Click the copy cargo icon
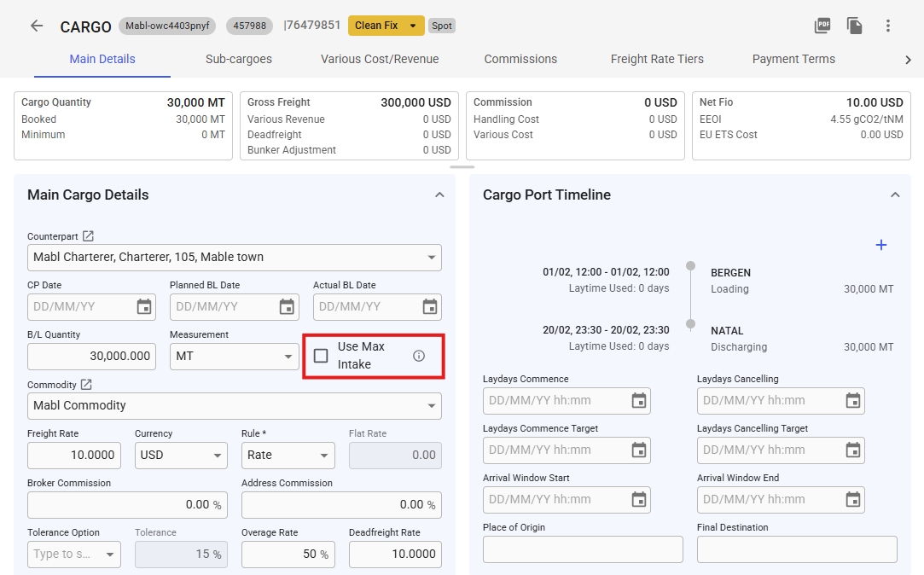The width and height of the screenshot is (924, 575). 855,26
